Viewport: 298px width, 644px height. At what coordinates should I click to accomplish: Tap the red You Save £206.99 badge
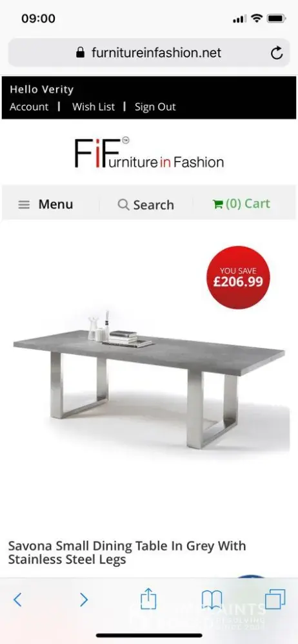pyautogui.click(x=238, y=277)
